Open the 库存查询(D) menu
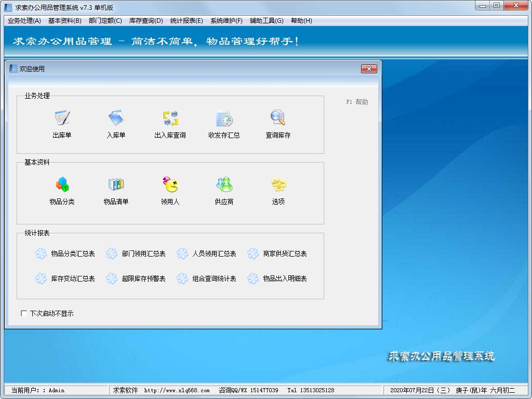The height and width of the screenshot is (399, 532). click(x=146, y=21)
